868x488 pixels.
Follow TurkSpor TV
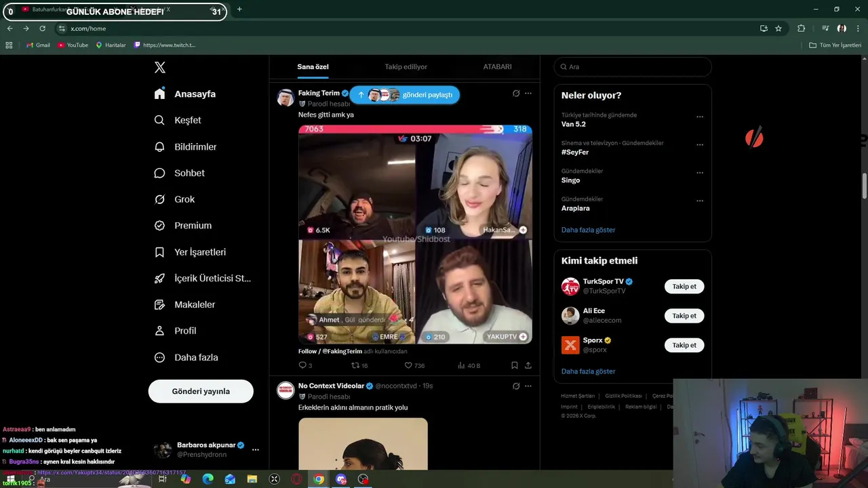(684, 287)
